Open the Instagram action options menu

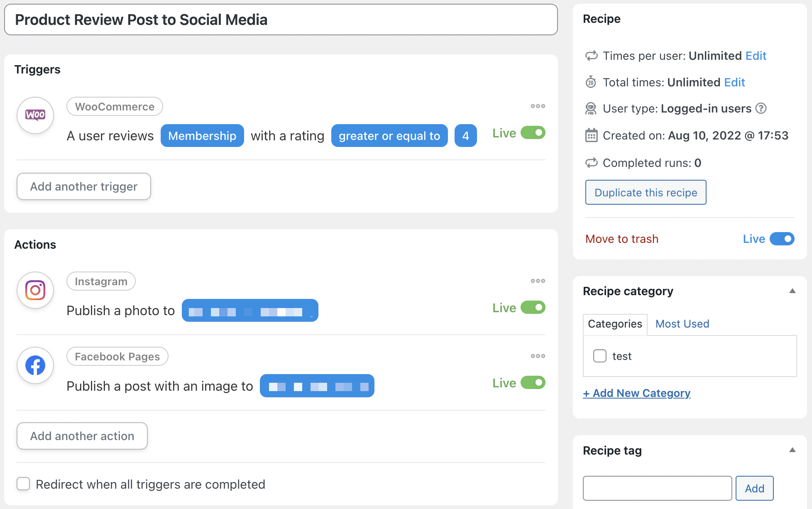tap(538, 281)
